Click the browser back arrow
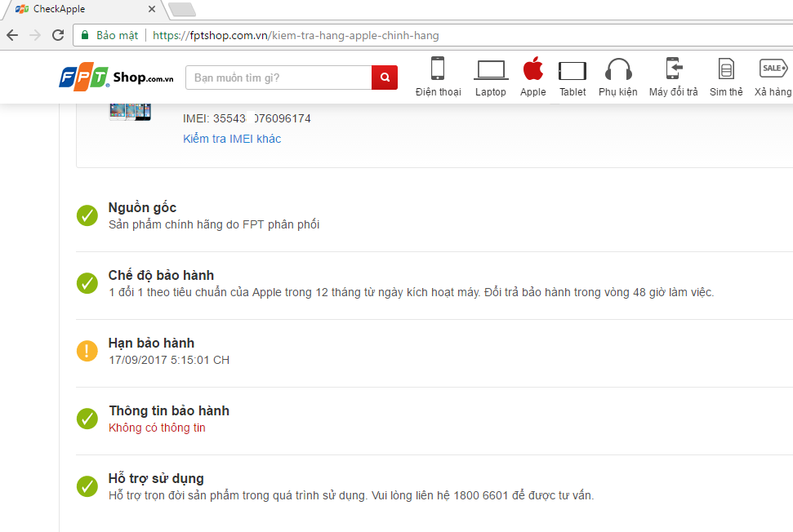This screenshot has height=532, width=793. (x=12, y=35)
